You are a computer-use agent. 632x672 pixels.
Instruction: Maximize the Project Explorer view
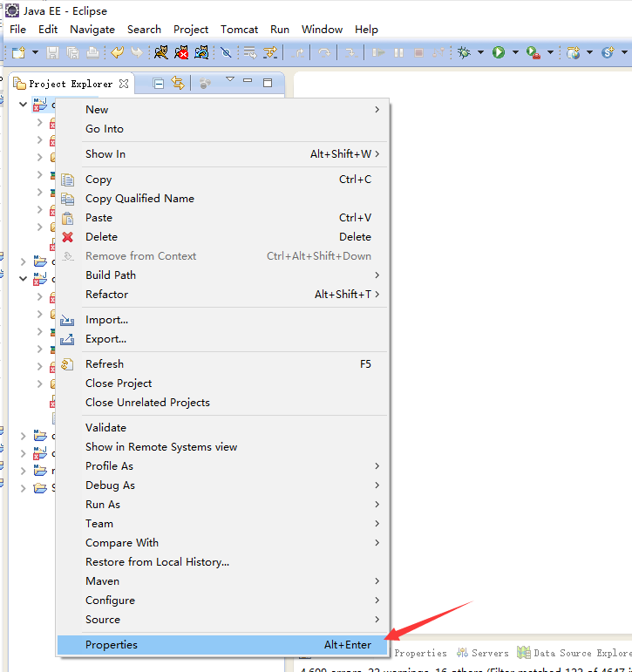268,83
